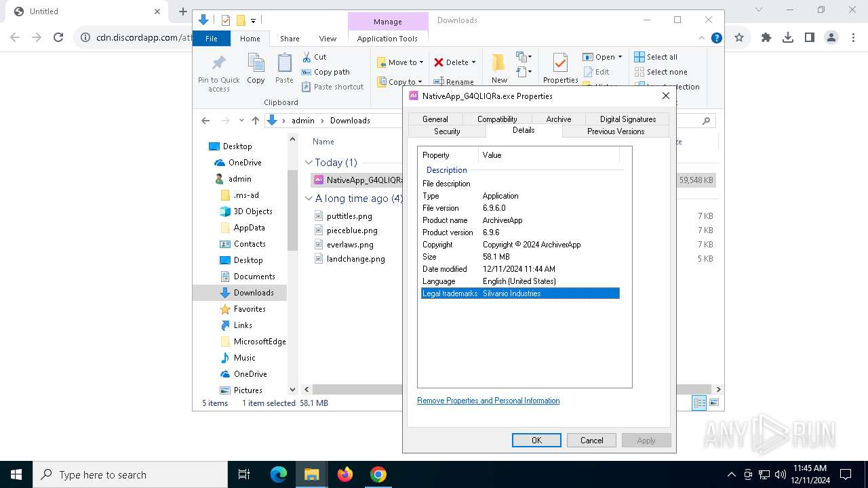The height and width of the screenshot is (488, 868).
Task: Minimize the ribbon chevron
Action: click(x=702, y=38)
